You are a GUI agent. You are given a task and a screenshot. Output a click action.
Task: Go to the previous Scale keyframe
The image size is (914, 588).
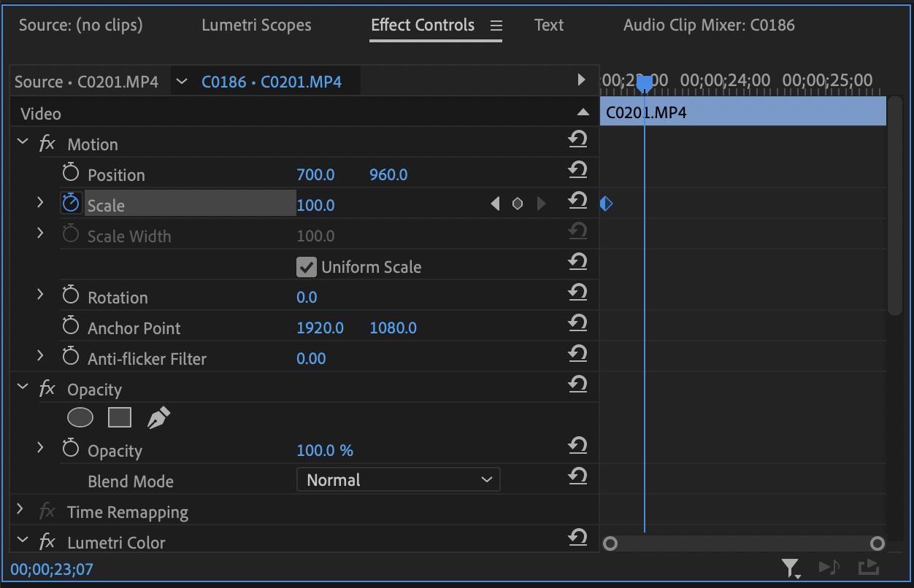pyautogui.click(x=494, y=204)
